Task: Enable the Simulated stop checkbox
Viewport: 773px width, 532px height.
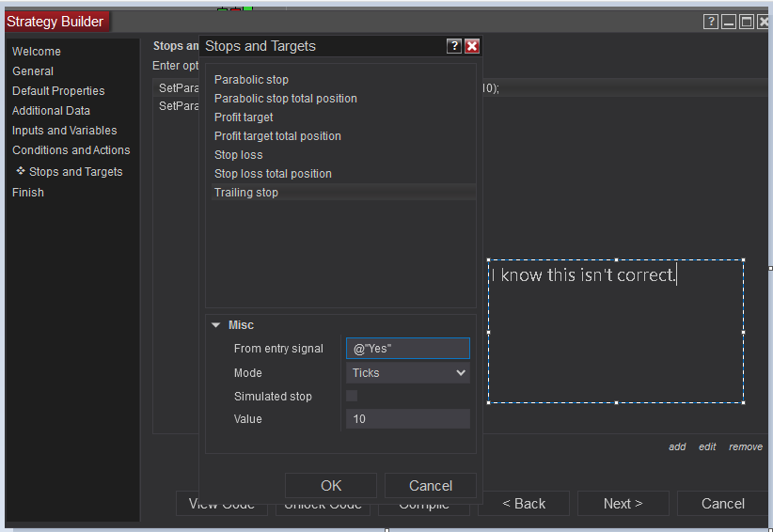Action: click(352, 397)
